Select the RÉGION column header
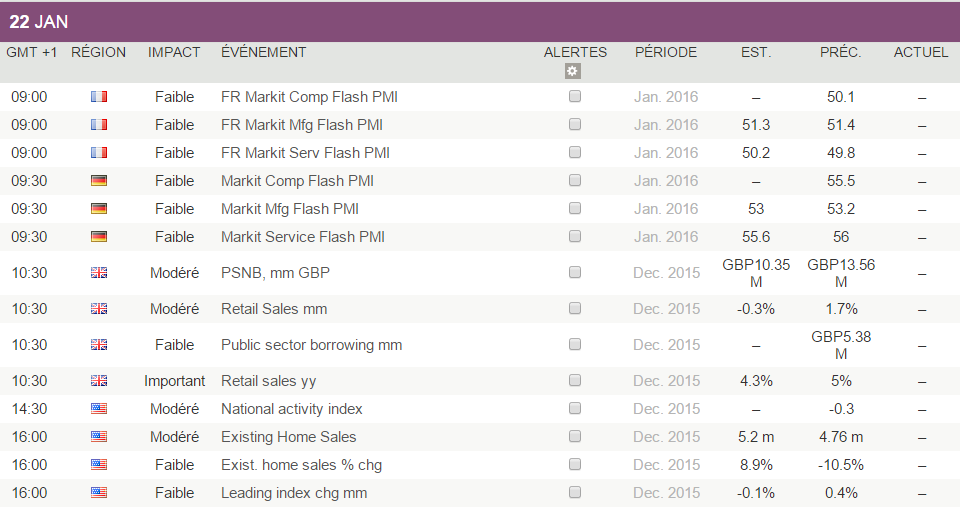 point(98,52)
